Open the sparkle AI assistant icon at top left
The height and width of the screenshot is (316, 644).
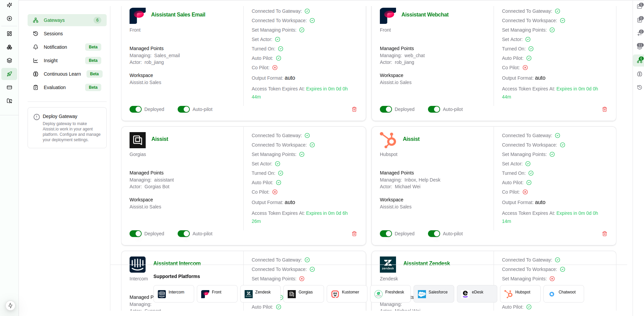(x=9, y=5)
